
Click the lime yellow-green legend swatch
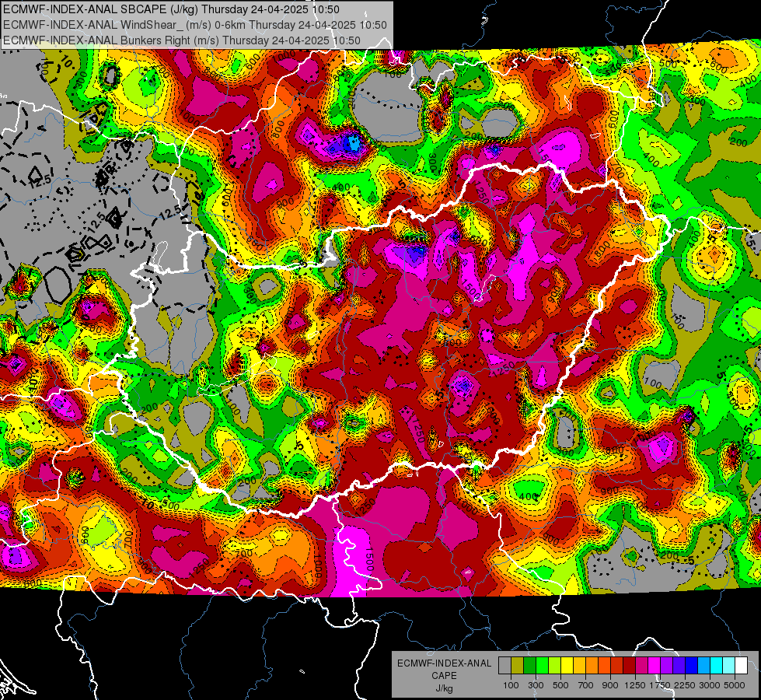pos(554,666)
